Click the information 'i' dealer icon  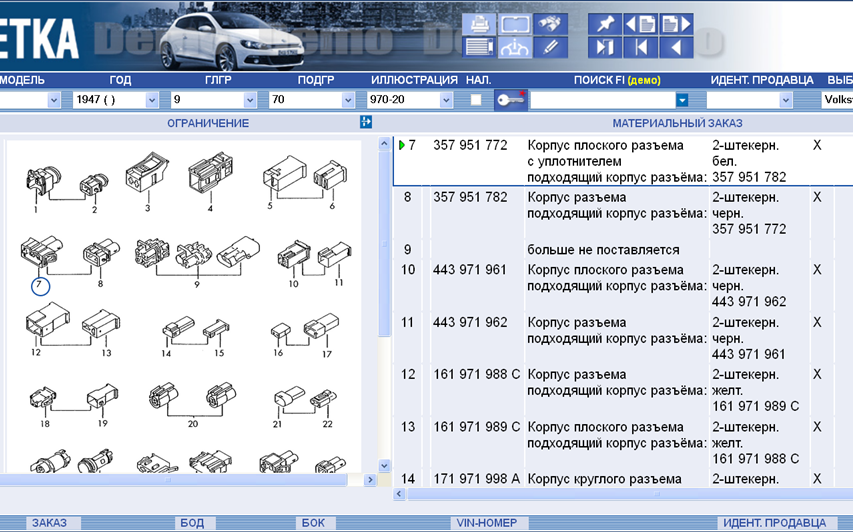515,47
